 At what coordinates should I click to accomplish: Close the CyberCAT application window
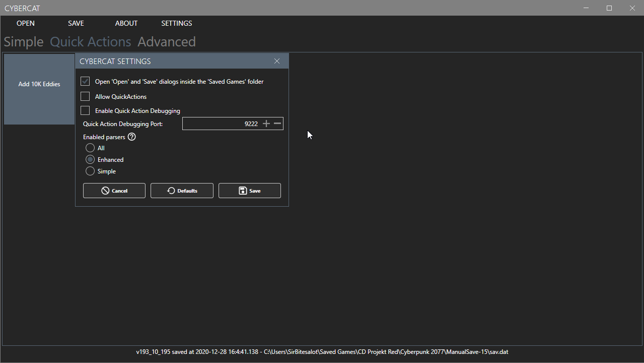[632, 8]
